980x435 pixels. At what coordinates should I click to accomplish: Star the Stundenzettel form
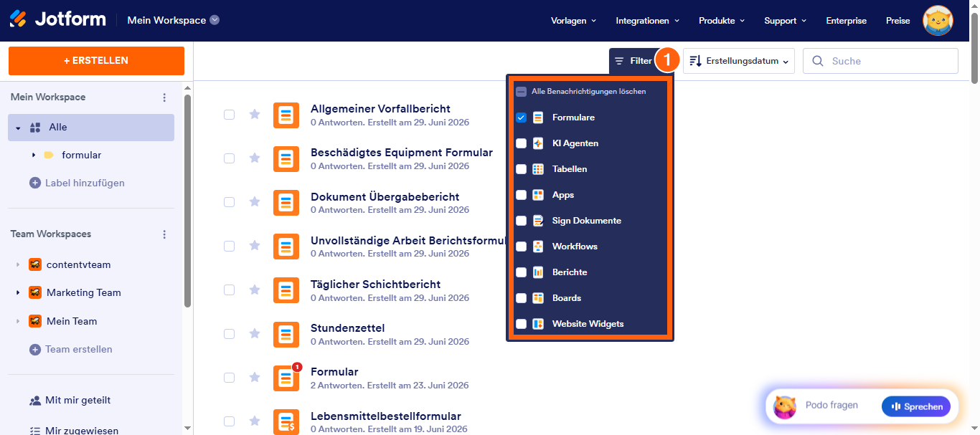pos(254,333)
